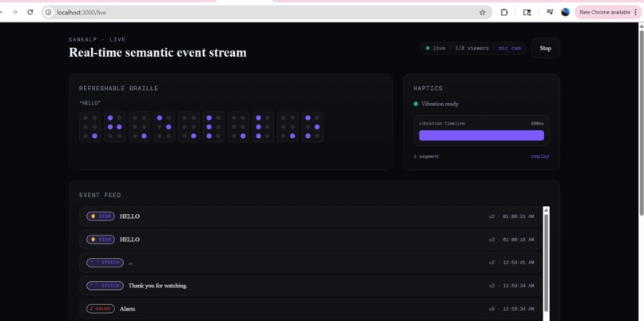Click the green Vibration ready indicator dot

coord(415,104)
